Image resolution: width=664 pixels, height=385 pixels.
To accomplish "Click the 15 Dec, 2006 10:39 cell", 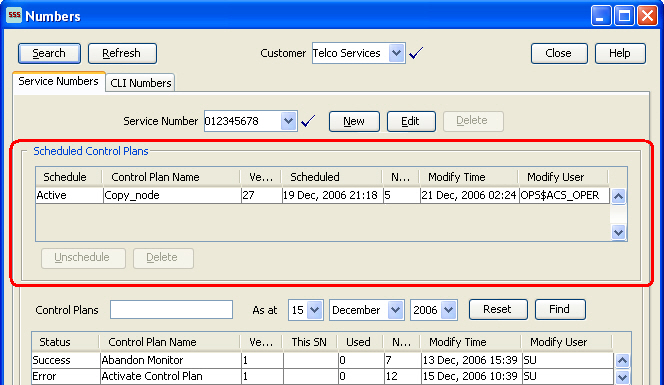I will tap(471, 376).
